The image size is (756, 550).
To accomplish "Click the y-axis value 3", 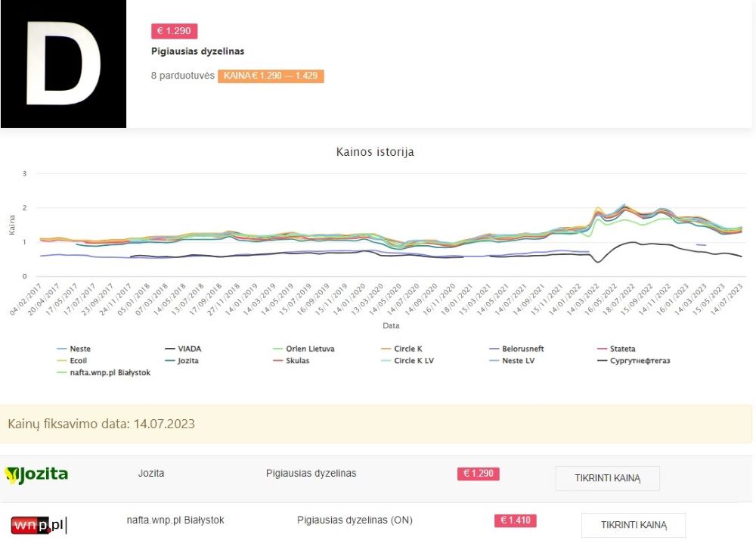I will 25,174.
